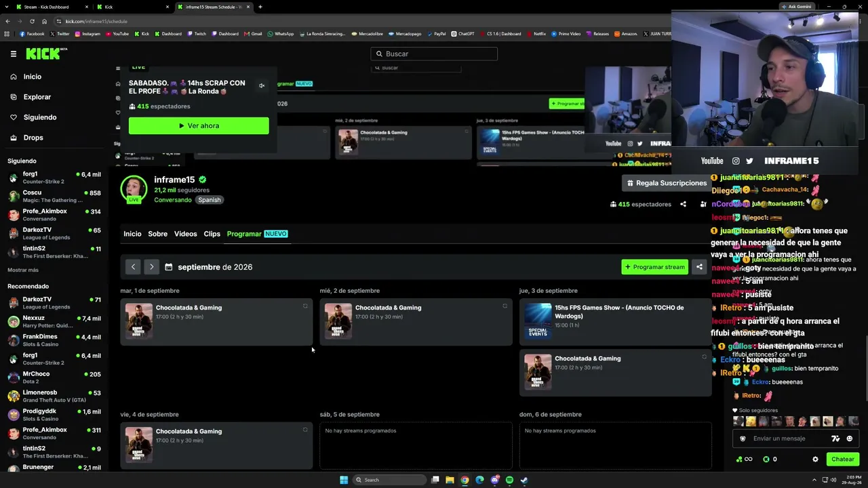Open the Twitch bookmark
Screen dimensions: 868x488
point(197,34)
